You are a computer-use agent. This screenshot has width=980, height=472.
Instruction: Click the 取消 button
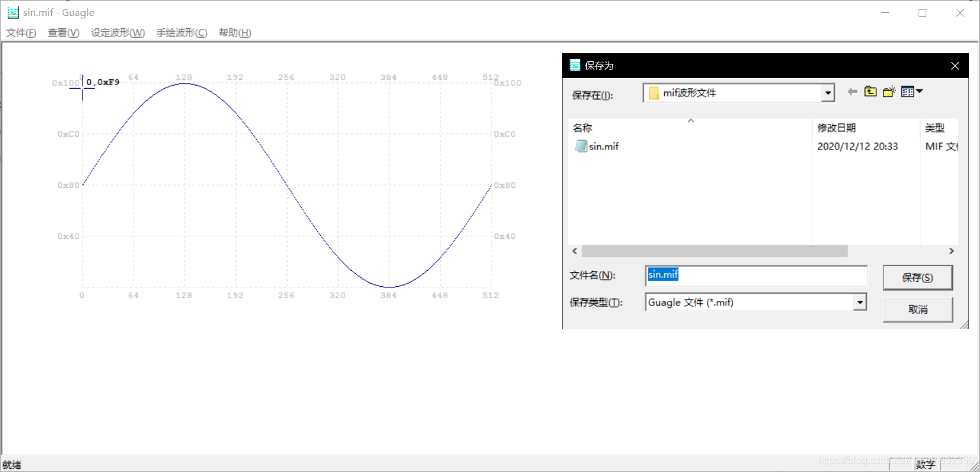point(917,309)
